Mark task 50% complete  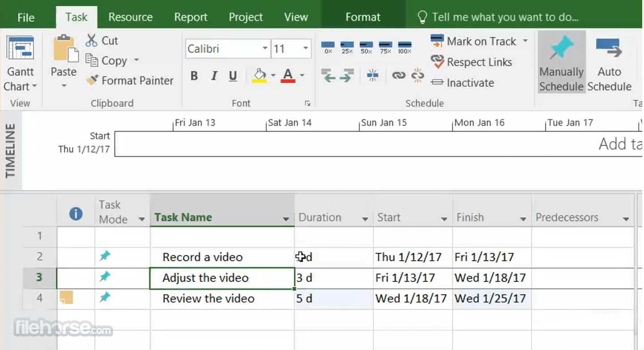366,47
